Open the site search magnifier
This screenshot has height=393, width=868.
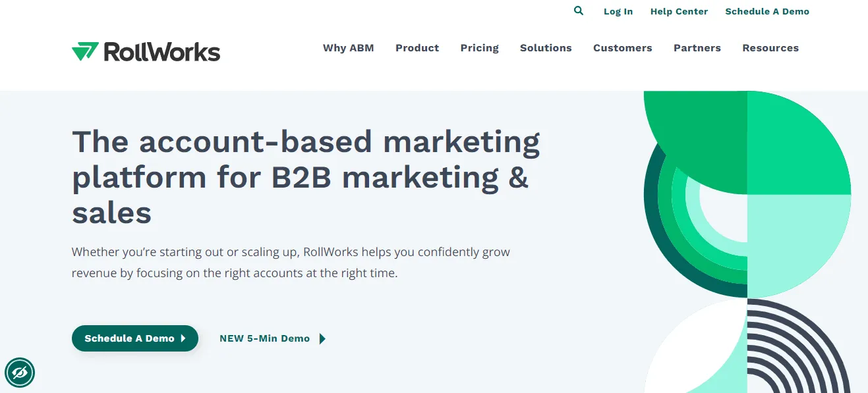[578, 11]
